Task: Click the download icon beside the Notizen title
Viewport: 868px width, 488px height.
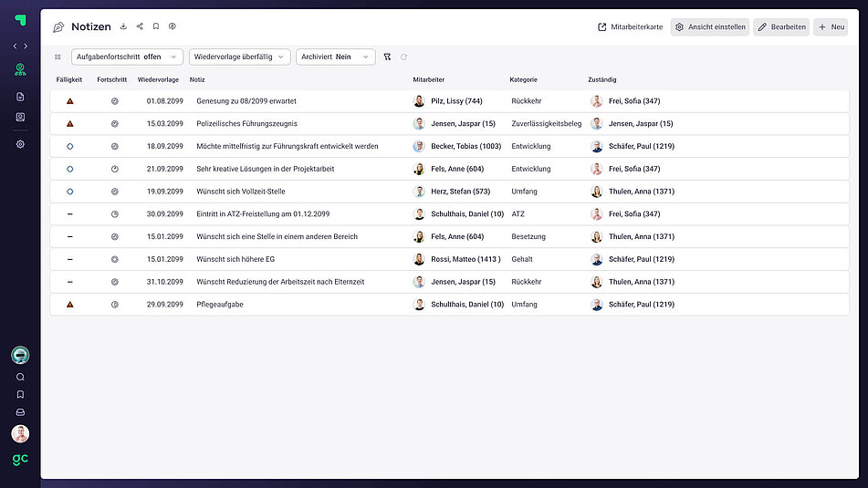Action: point(123,27)
